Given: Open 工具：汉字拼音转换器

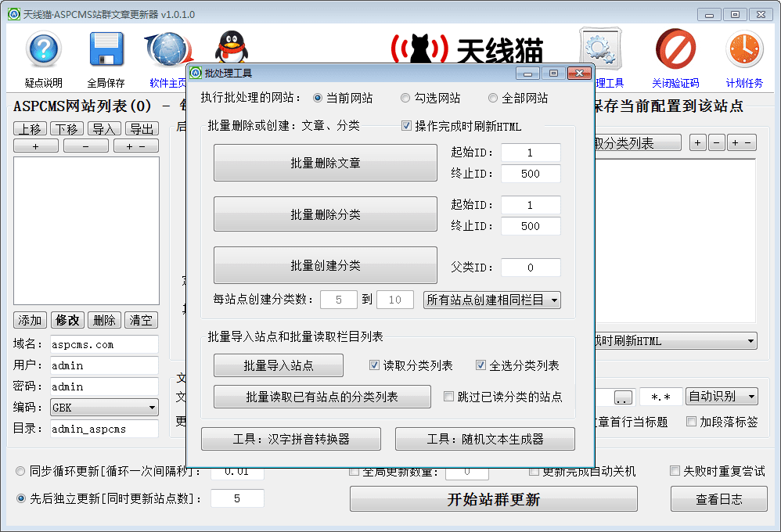Looking at the screenshot, I should tap(291, 439).
